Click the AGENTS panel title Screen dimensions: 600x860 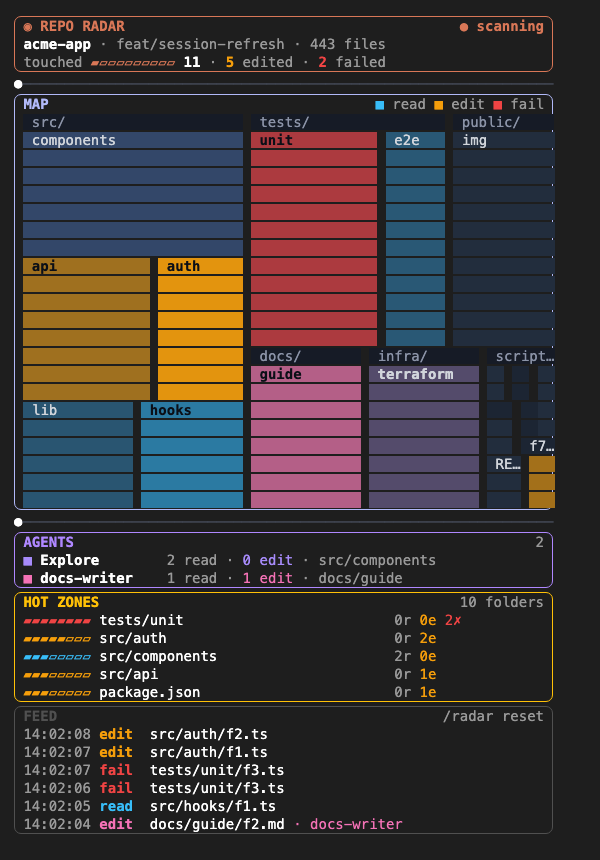click(x=48, y=542)
